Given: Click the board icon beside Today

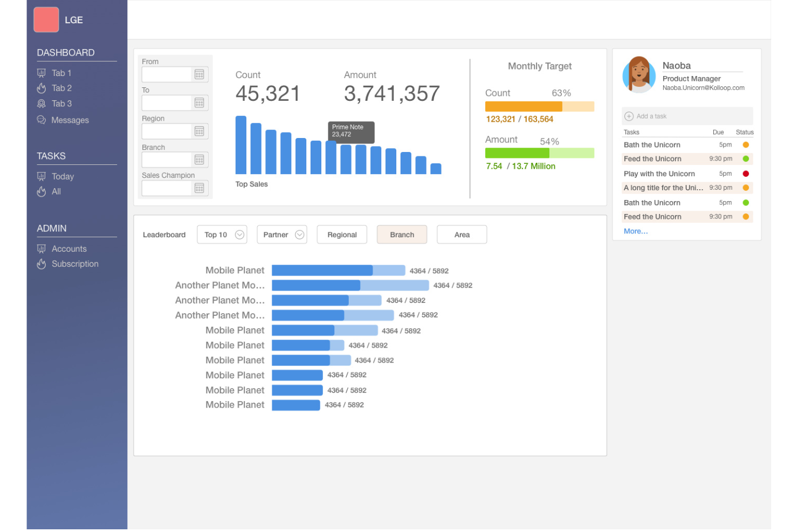Looking at the screenshot, I should coord(42,177).
